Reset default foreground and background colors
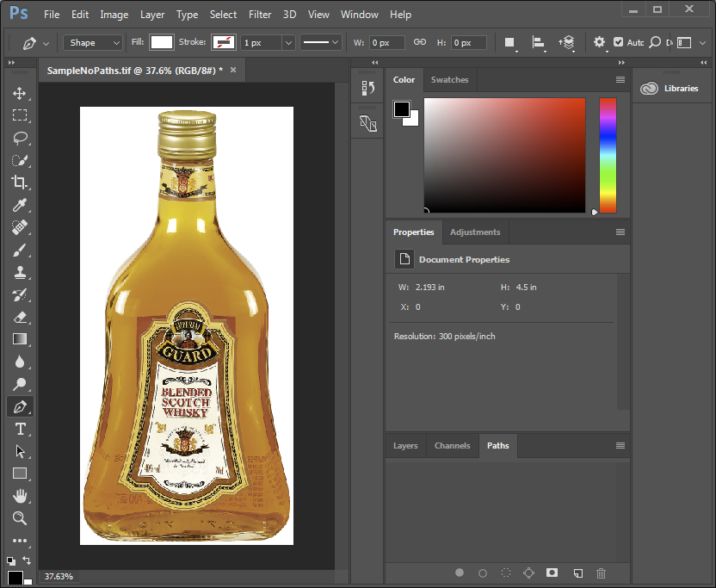The image size is (716, 588). (x=10, y=560)
